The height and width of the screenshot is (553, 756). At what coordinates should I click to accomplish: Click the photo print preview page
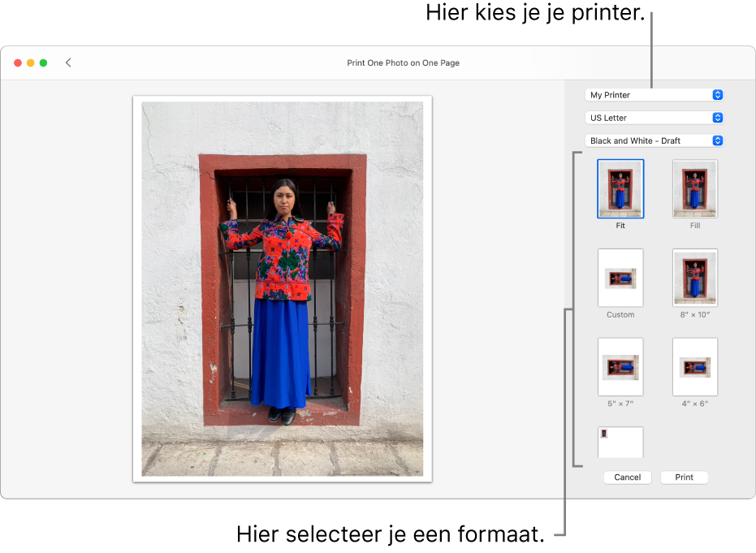tap(283, 289)
